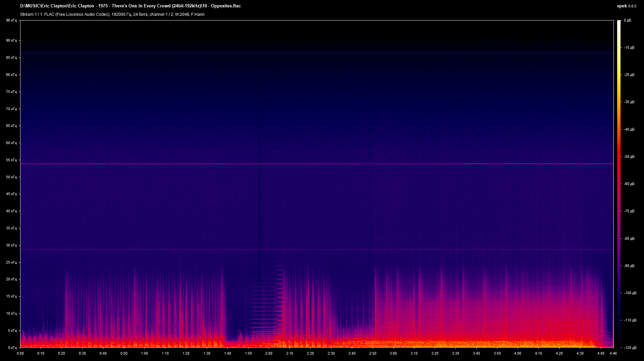This screenshot has width=644, height=361.
Task: Click the 30 кГц frequency label
Action: tap(11, 245)
